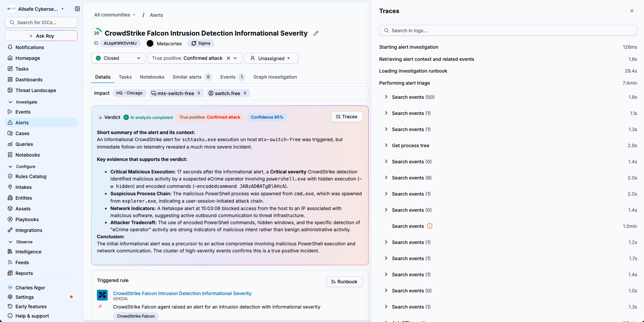
Task: Click the Alerts breadcrumb link
Action: (156, 15)
